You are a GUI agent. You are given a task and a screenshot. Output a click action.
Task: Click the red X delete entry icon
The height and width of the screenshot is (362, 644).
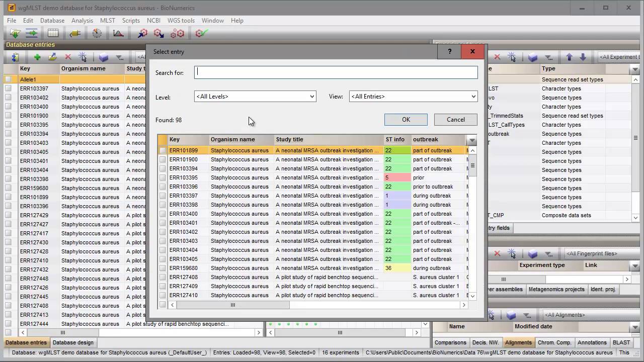click(68, 57)
